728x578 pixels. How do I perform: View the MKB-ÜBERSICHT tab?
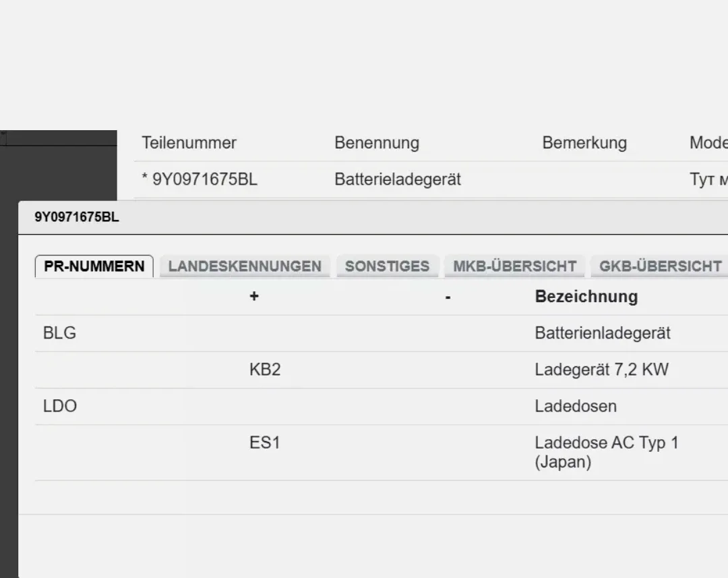click(514, 266)
